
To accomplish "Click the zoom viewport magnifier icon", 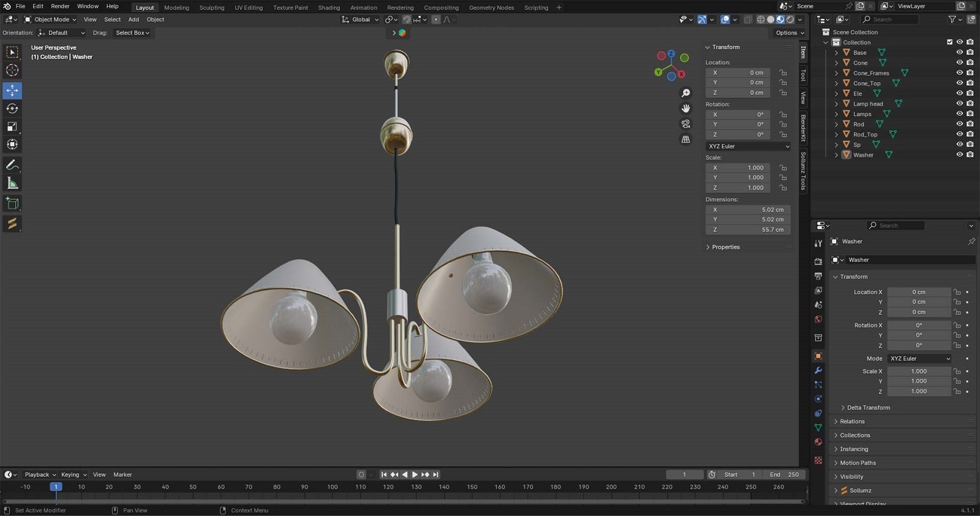I will point(686,93).
